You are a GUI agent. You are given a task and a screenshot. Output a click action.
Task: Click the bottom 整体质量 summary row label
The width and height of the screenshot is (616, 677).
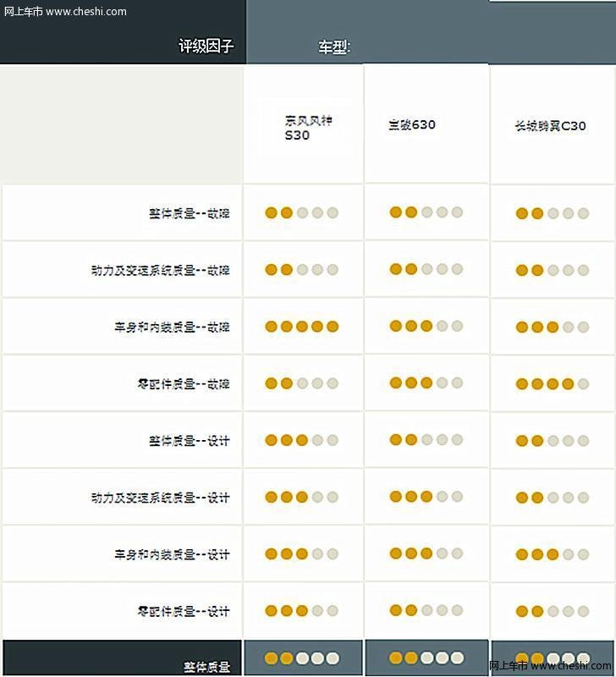[206, 667]
